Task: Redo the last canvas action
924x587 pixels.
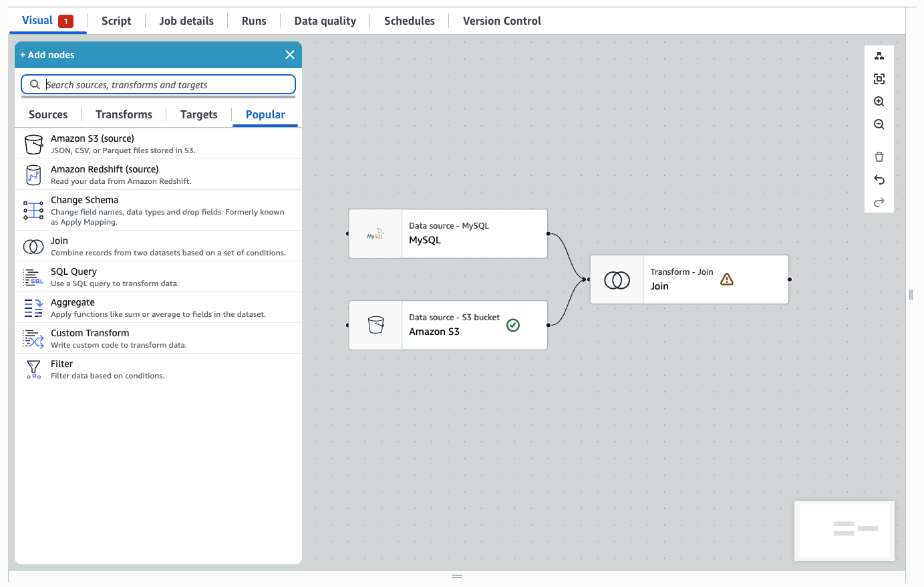Action: pyautogui.click(x=879, y=203)
